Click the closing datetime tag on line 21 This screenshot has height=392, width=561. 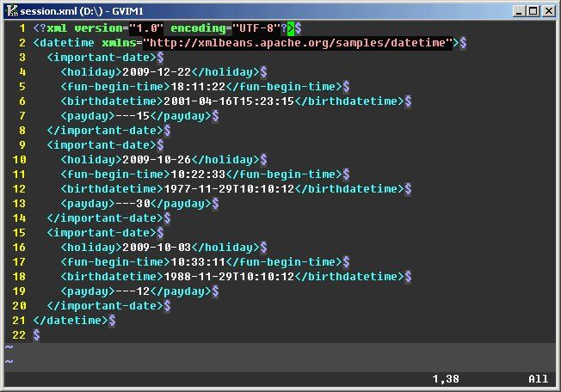coord(71,322)
